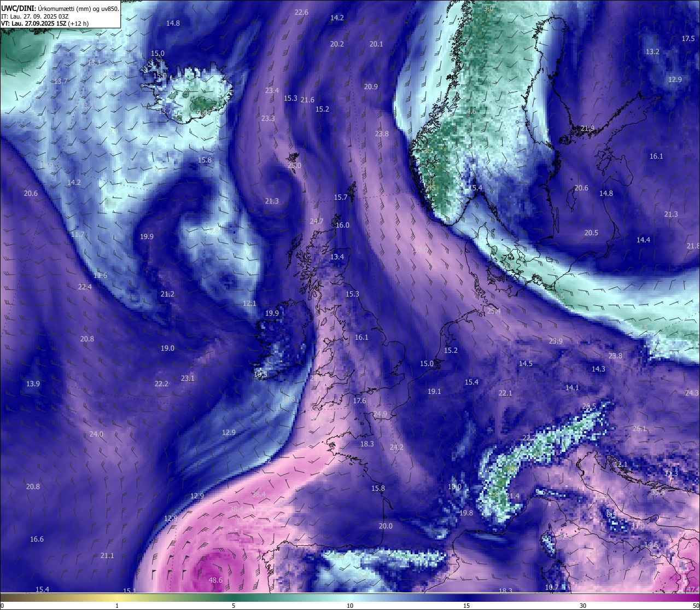Viewport: 700px width, 610px height.
Task: Click the 21.2 value label
Action: pyautogui.click(x=167, y=294)
